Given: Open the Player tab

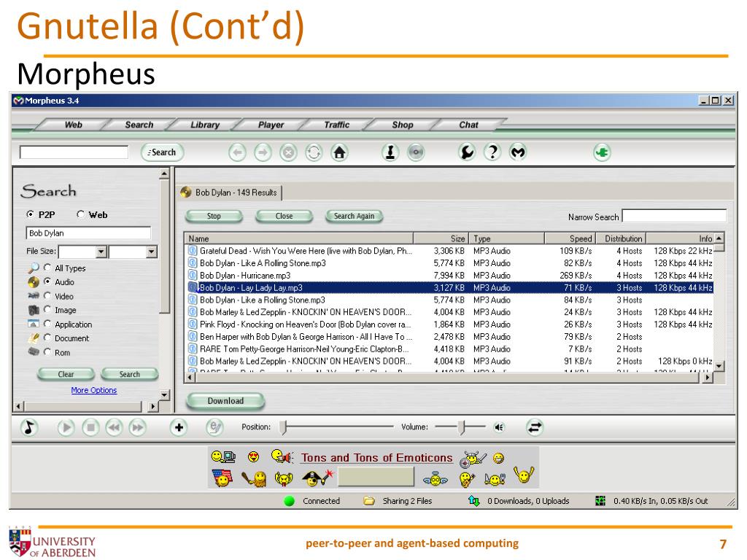Looking at the screenshot, I should (271, 125).
